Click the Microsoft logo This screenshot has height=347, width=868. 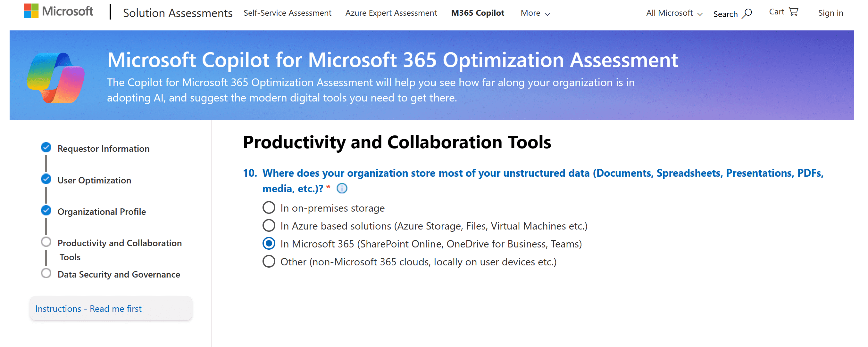tap(58, 12)
